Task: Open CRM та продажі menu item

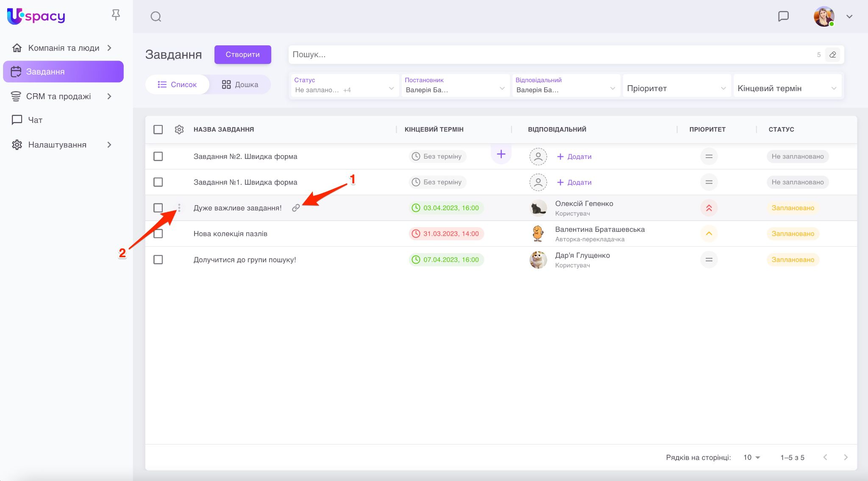Action: pos(58,96)
